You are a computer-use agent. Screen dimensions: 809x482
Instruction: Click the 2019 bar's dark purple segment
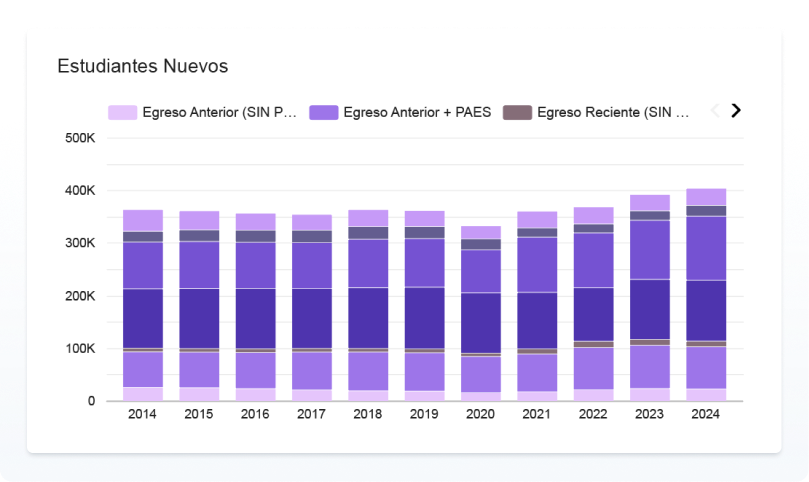424,317
